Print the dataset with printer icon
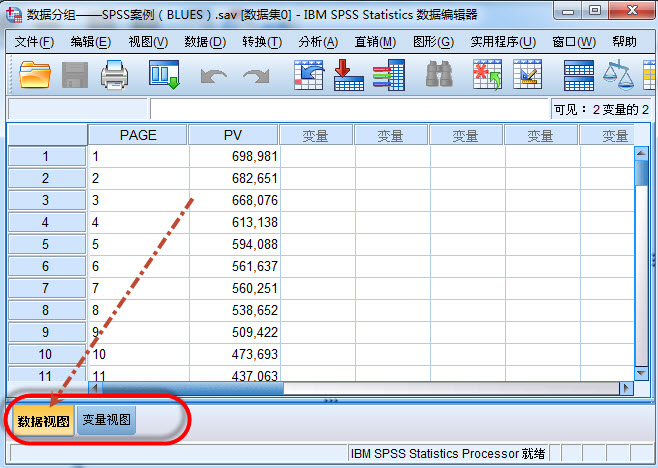Viewport: 658px width, 468px height. (114, 75)
